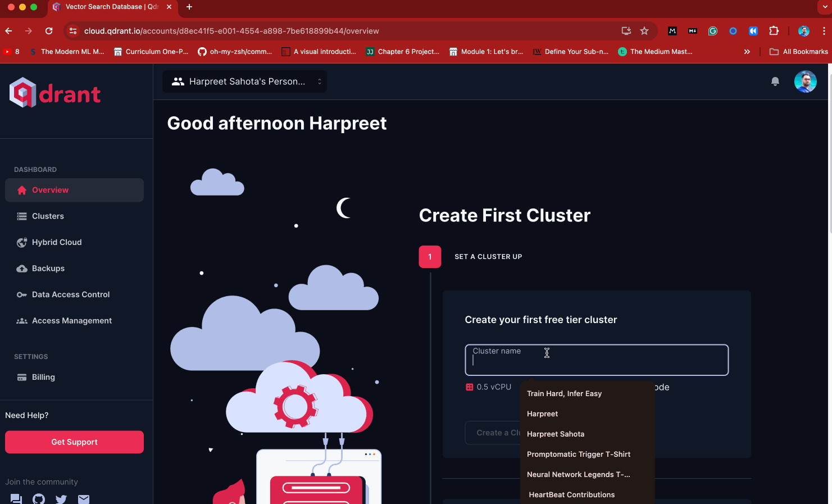Choose suggestion Promptomatic Trigger T-Shirt
The height and width of the screenshot is (504, 832).
coord(588,455)
